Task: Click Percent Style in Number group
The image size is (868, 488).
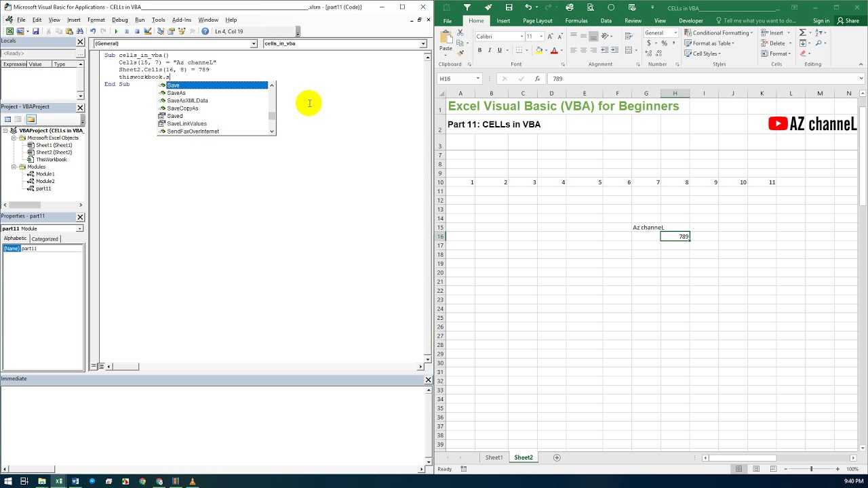Action: (664, 43)
